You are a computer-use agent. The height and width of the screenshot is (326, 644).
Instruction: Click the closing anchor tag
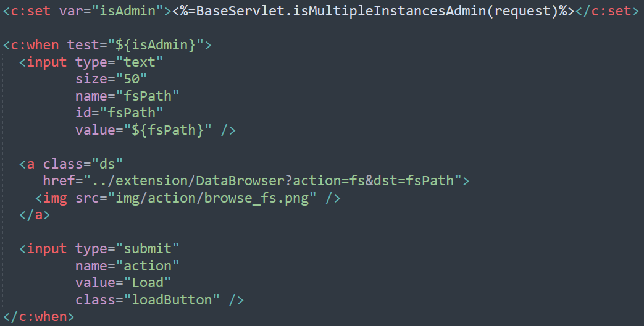[x=35, y=215]
